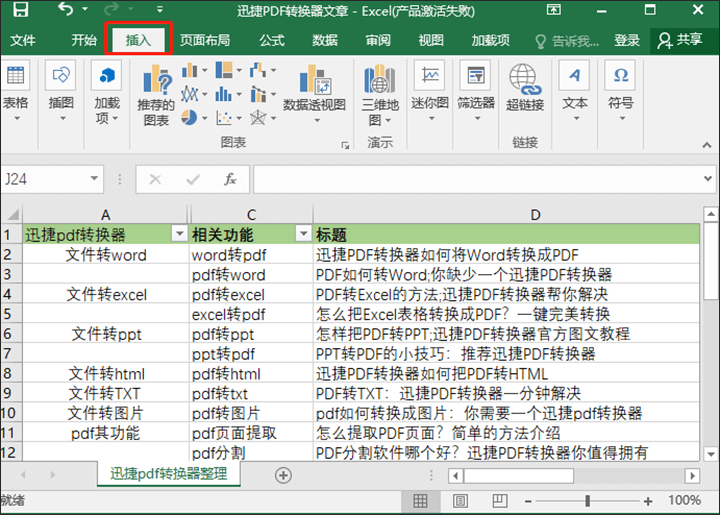
Task: Open the 加载项 tab
Action: [490, 40]
